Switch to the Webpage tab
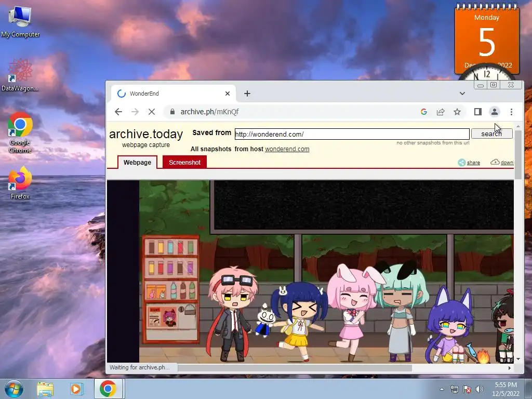 [137, 162]
